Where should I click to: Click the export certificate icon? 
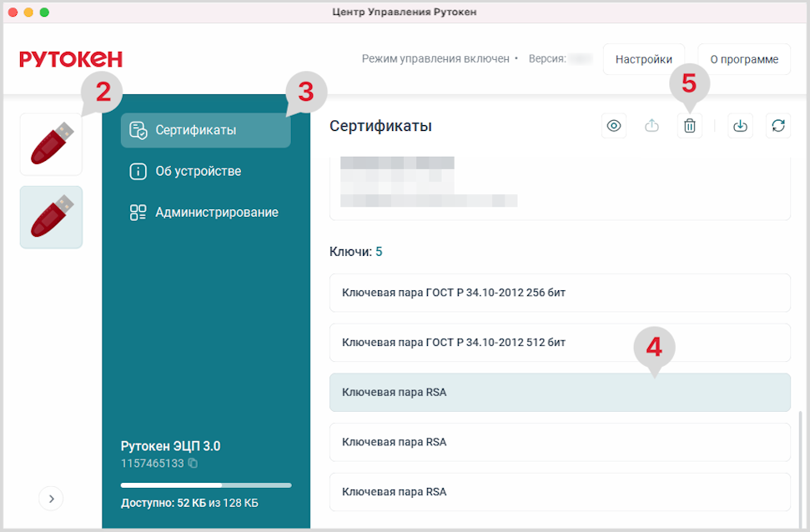coord(652,126)
